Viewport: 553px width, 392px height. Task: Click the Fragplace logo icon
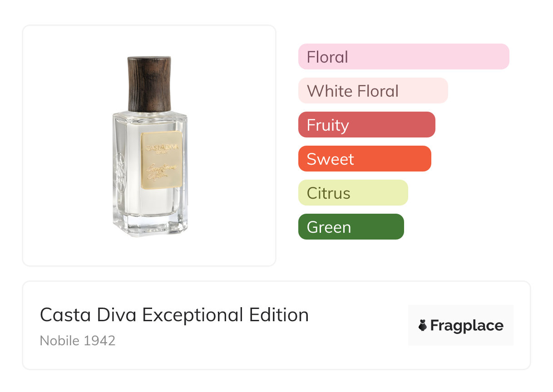click(423, 325)
